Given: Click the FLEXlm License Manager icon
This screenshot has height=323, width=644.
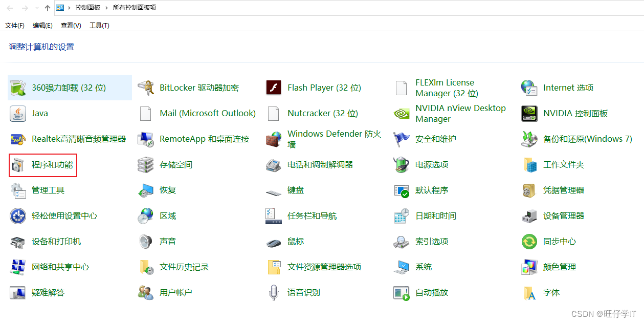Looking at the screenshot, I should coord(402,88).
